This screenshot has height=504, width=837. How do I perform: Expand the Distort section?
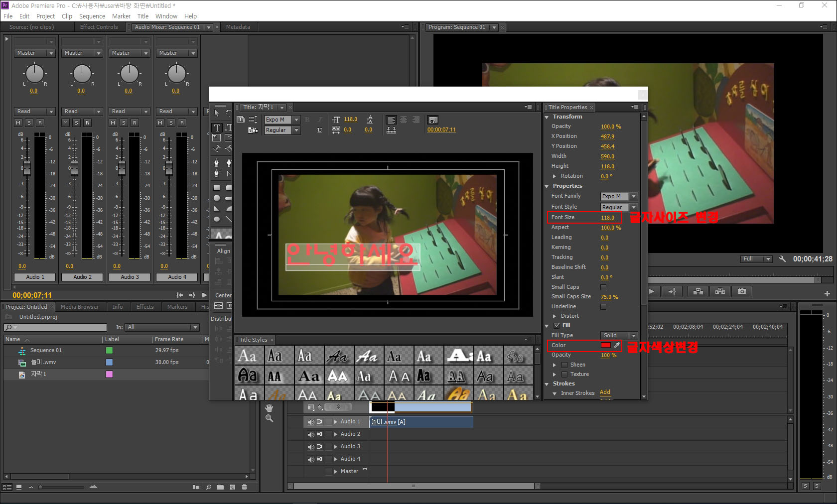click(x=555, y=316)
